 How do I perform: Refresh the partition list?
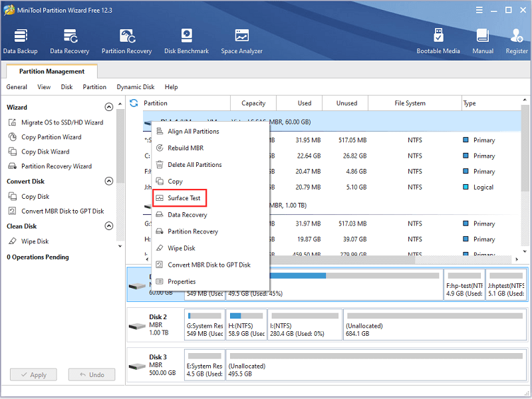click(x=134, y=103)
